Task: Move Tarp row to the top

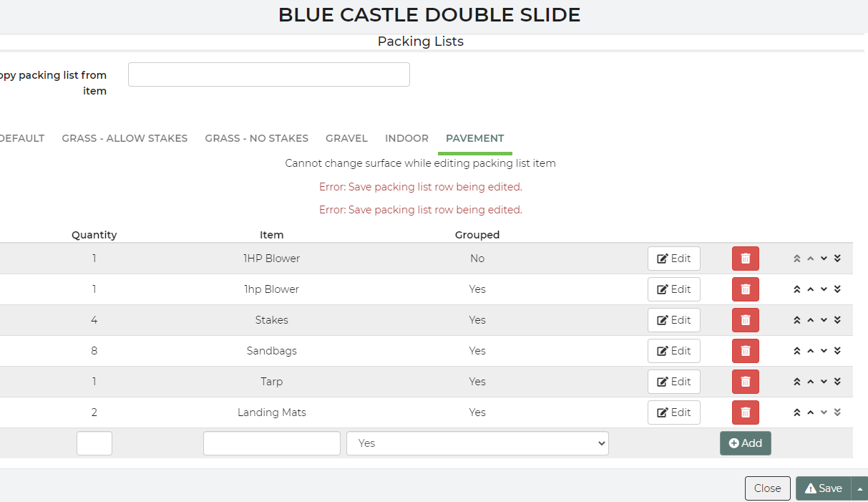Action: click(x=796, y=382)
